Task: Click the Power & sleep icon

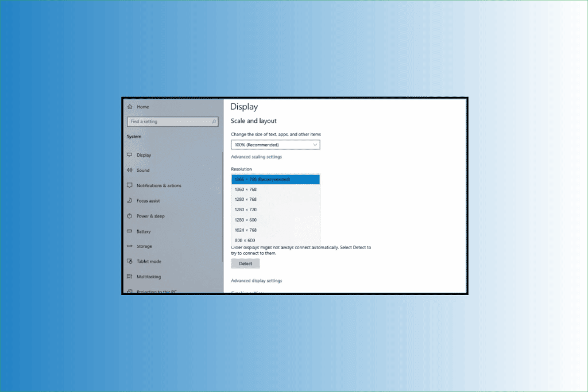Action: [130, 216]
